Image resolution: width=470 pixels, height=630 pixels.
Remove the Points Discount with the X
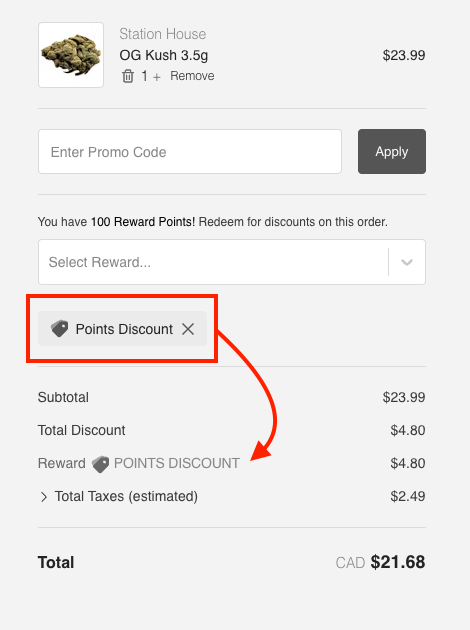[188, 329]
